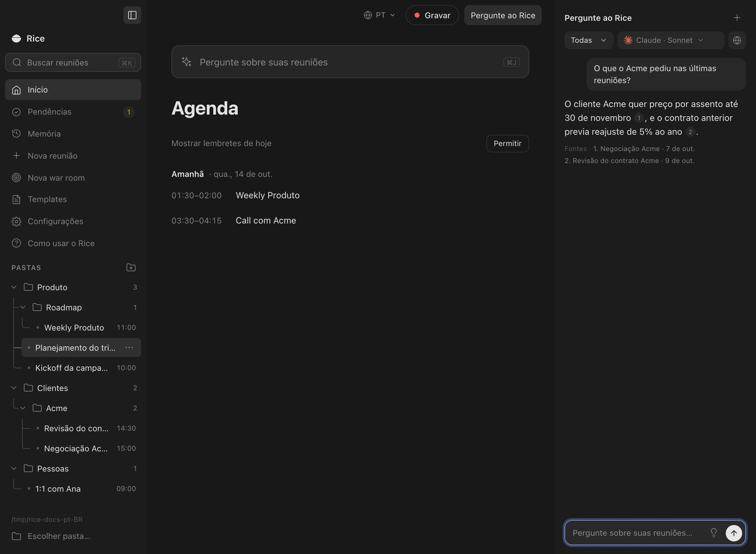Collapse the Produto folder
The height and width of the screenshot is (554, 756).
14,287
